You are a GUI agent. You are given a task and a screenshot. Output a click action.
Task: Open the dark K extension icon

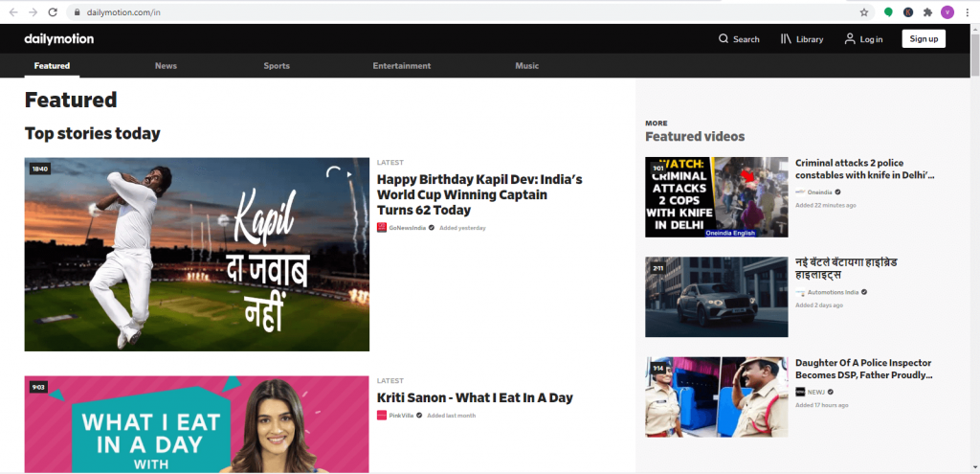[908, 11]
